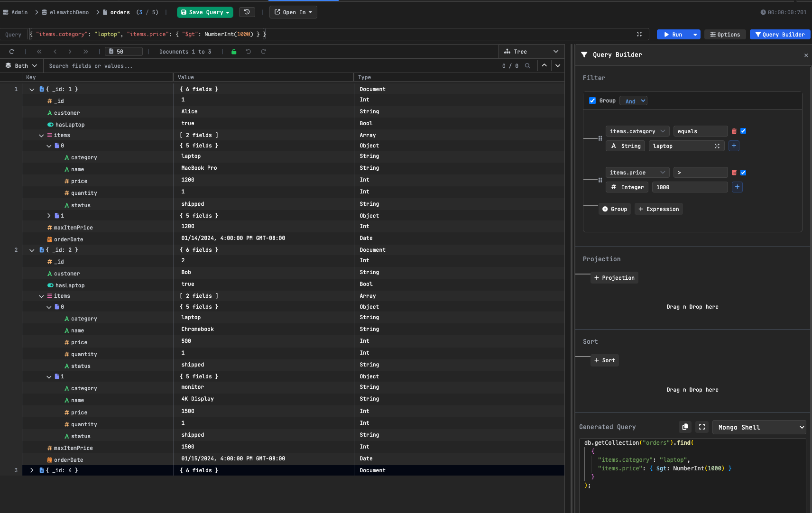Disable the items.price condition checkbox
812x513 pixels.
[x=743, y=173]
